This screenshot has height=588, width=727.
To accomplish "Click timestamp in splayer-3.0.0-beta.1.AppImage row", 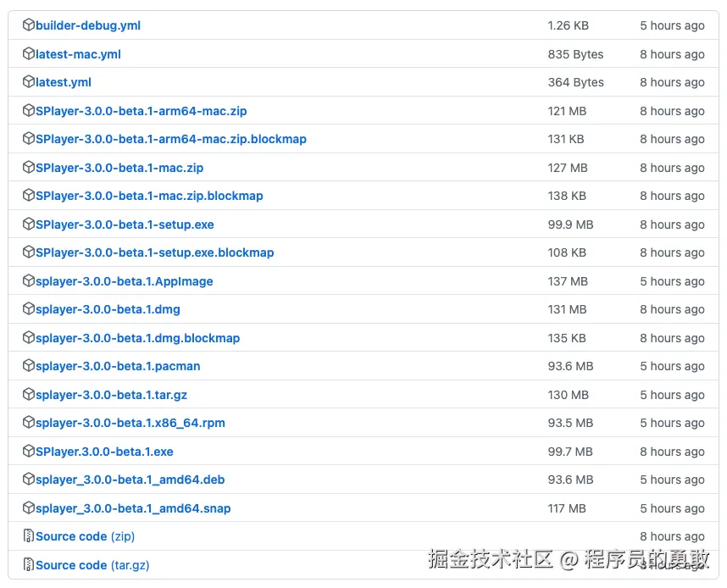I will click(672, 281).
